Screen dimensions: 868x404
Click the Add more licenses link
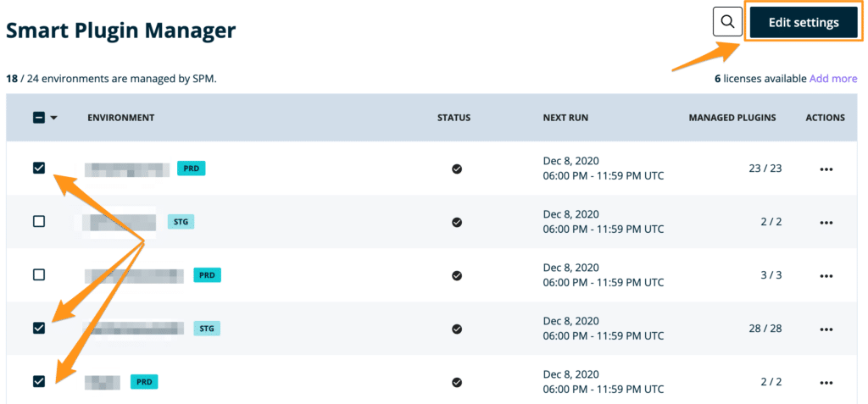[x=833, y=79]
